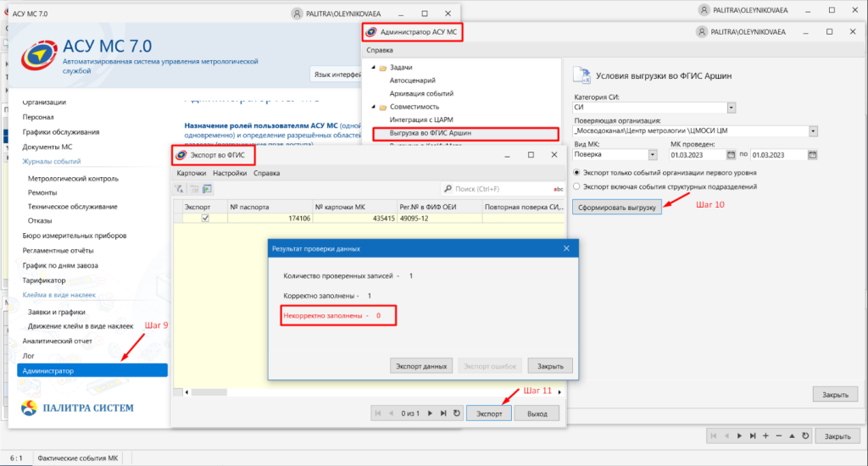Select Архивация событий in the tree
The width and height of the screenshot is (868, 466).
click(x=421, y=93)
